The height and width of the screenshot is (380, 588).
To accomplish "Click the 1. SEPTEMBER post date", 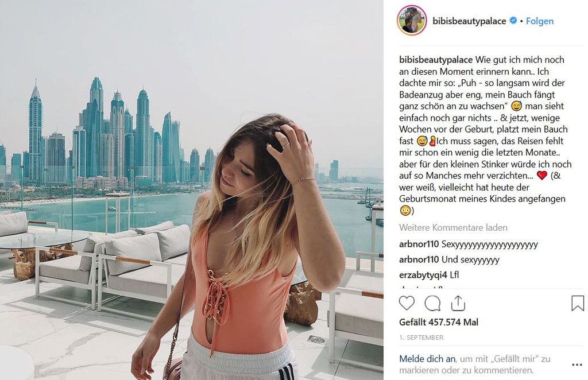I will pos(421,338).
